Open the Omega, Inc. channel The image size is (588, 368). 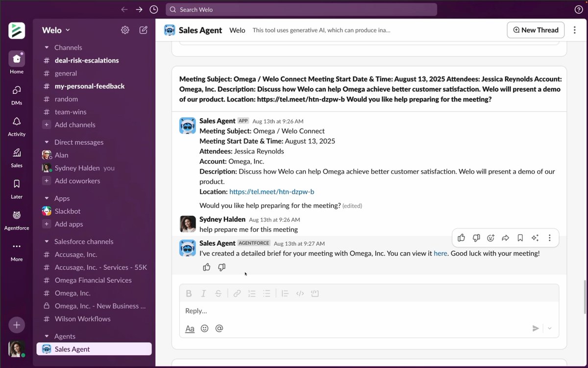[94, 293]
